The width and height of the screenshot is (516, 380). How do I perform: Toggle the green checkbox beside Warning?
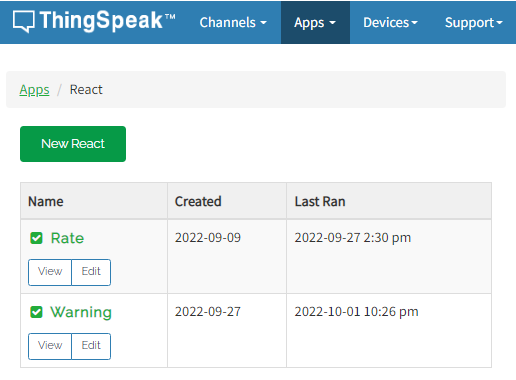pyautogui.click(x=36, y=312)
